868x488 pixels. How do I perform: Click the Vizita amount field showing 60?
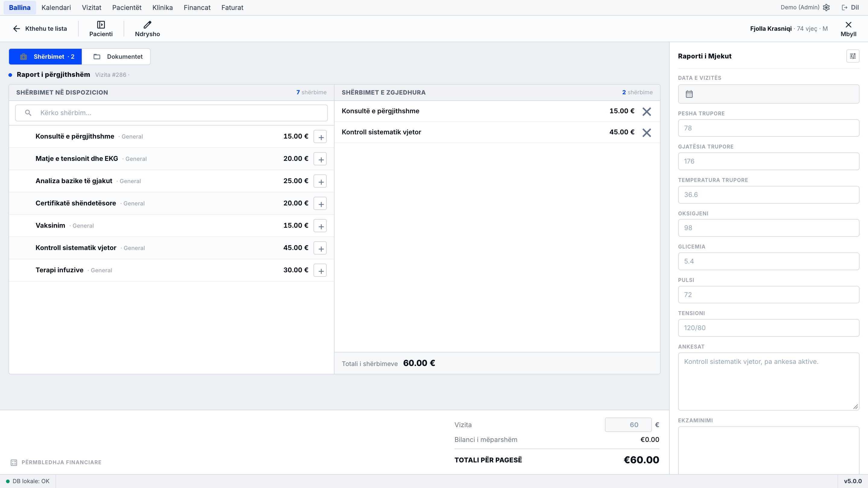tap(628, 425)
